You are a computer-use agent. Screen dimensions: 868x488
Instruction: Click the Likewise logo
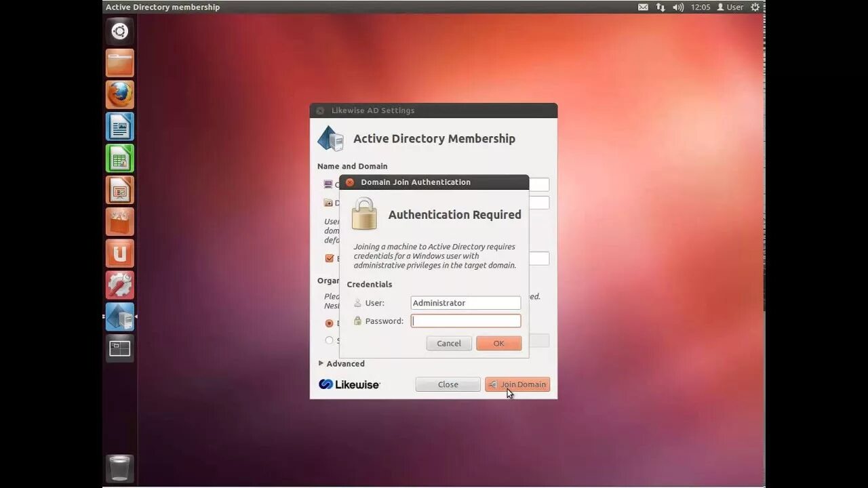(x=349, y=384)
